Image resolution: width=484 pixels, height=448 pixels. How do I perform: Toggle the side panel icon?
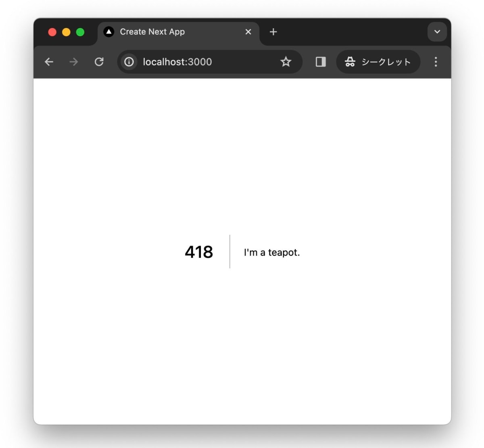pyautogui.click(x=321, y=62)
